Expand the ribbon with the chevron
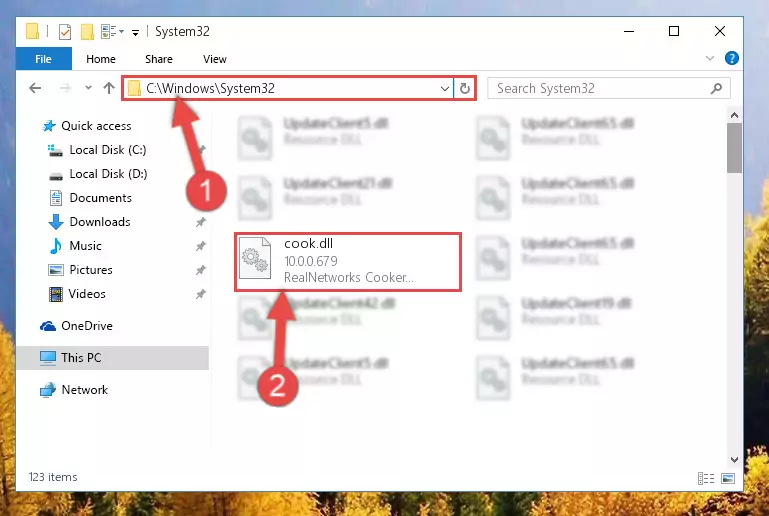The width and height of the screenshot is (769, 516). (709, 58)
